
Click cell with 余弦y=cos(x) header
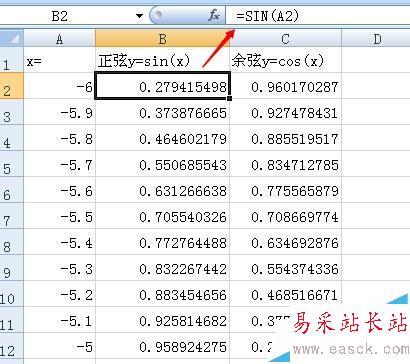tap(285, 60)
